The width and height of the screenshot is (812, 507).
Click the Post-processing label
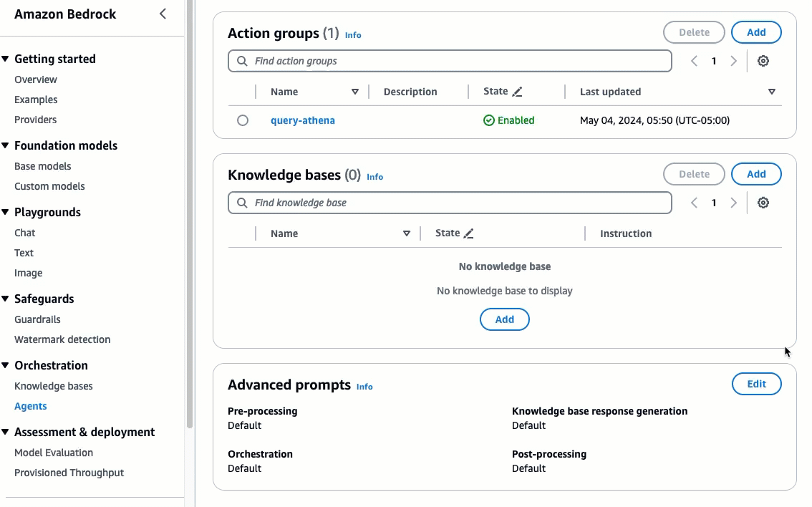tap(549, 454)
